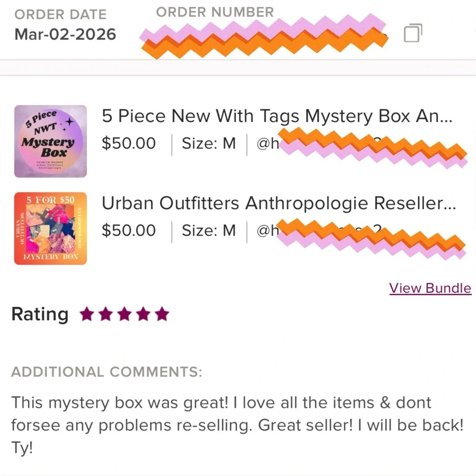
Task: Click the second rating star
Action: click(x=106, y=314)
